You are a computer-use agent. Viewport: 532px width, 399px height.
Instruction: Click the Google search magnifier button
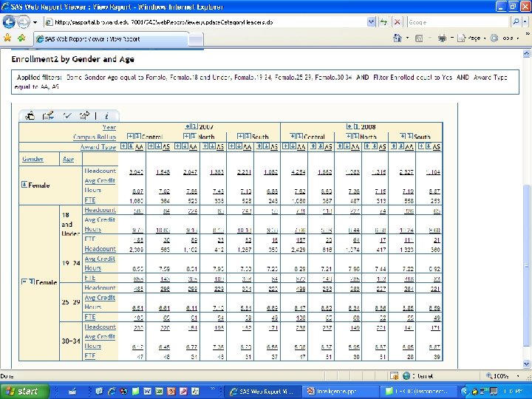pos(516,22)
